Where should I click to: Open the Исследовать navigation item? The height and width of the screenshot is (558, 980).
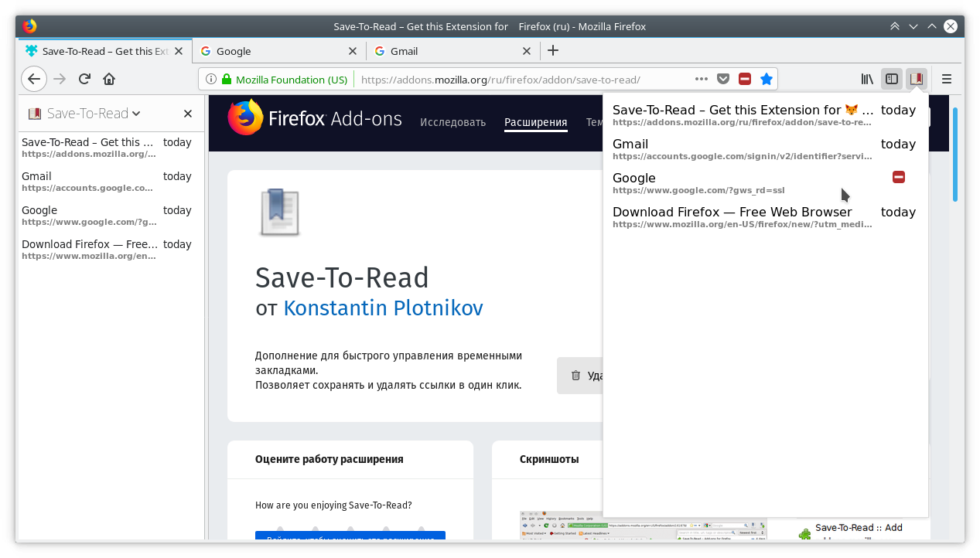pos(452,122)
